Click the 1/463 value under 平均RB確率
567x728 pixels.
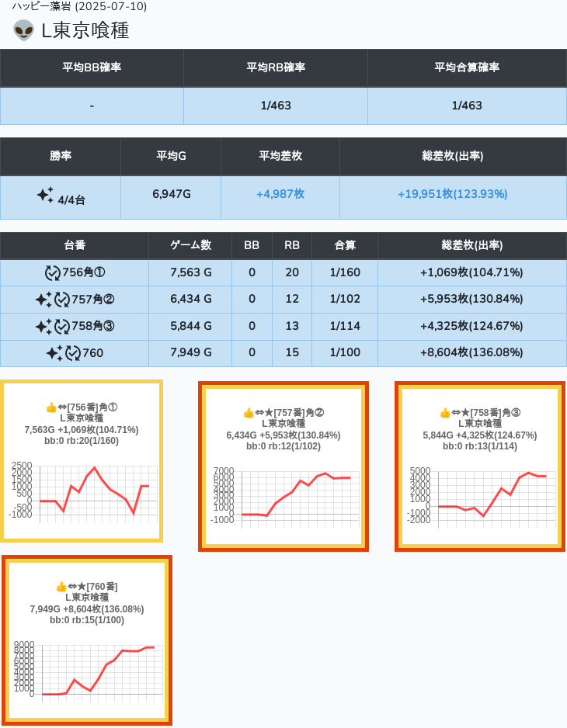pyautogui.click(x=276, y=106)
